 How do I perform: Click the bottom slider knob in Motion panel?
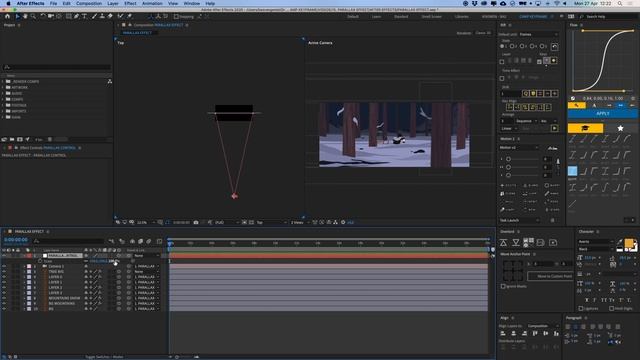click(509, 175)
